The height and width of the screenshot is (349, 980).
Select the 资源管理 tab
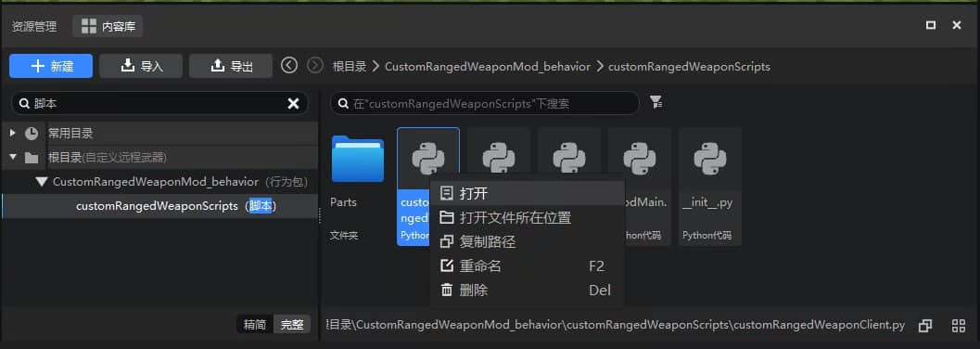tap(33, 26)
